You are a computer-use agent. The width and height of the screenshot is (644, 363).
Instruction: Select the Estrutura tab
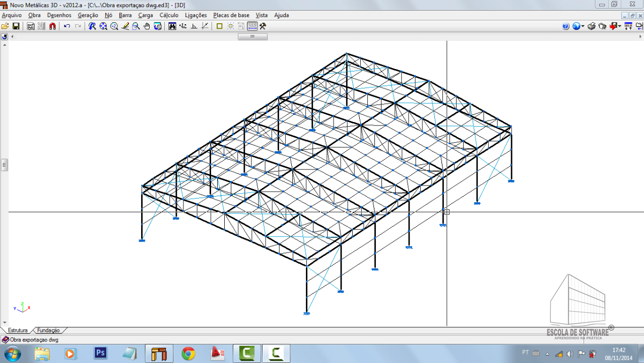point(18,330)
